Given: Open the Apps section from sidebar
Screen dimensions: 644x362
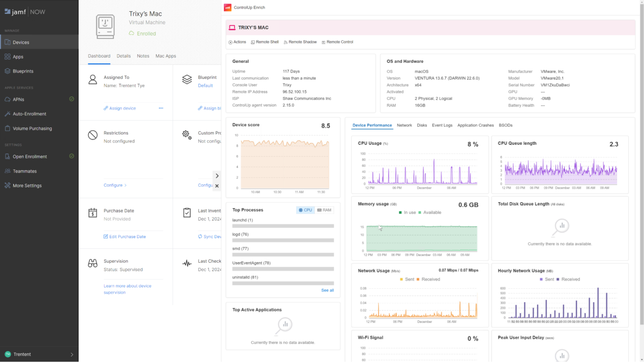Looking at the screenshot, I should [17, 57].
